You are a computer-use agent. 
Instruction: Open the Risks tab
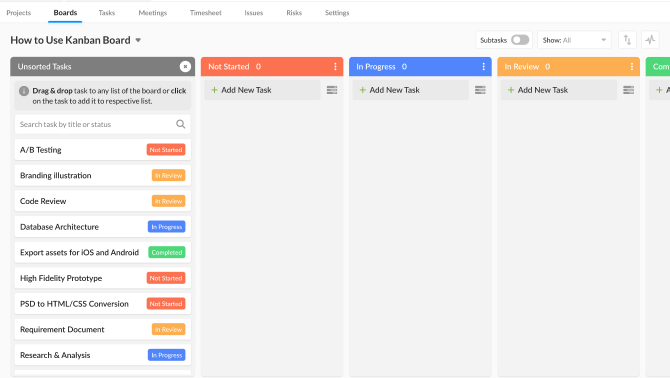click(294, 13)
